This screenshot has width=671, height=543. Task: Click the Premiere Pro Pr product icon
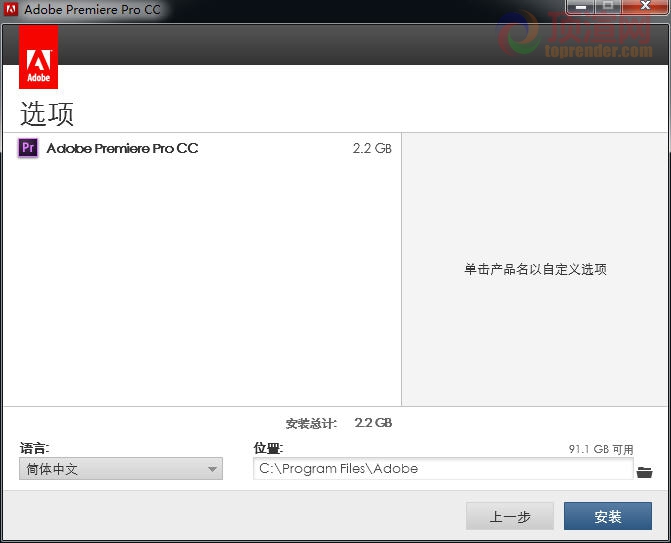28,148
